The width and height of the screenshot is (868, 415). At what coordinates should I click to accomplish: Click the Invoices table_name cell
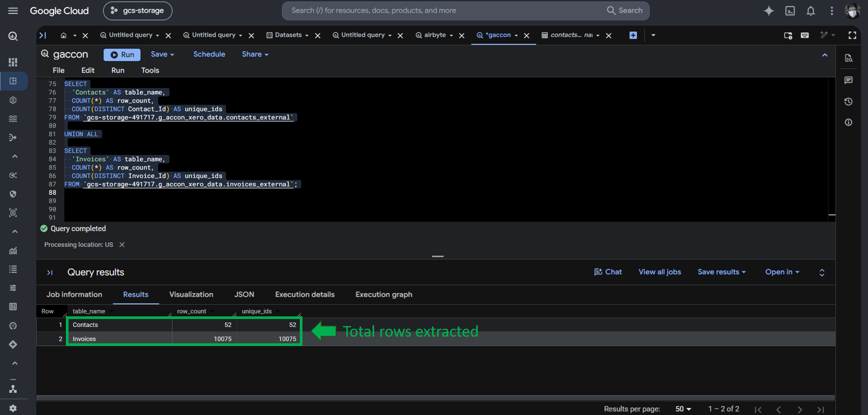119,339
